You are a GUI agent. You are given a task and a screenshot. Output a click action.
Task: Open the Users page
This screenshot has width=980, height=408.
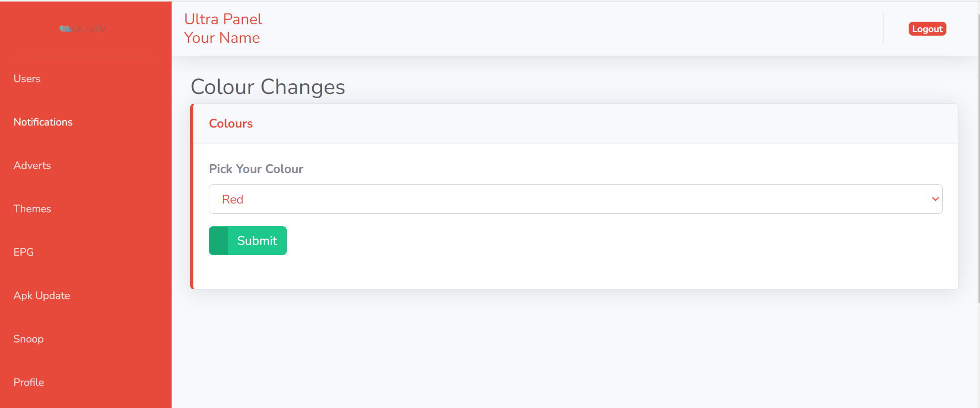27,79
